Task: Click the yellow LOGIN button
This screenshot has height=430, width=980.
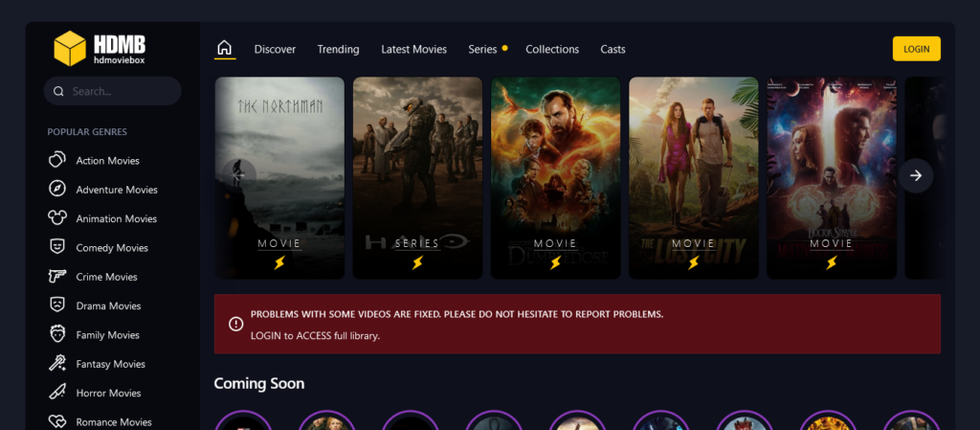Action: (x=916, y=49)
